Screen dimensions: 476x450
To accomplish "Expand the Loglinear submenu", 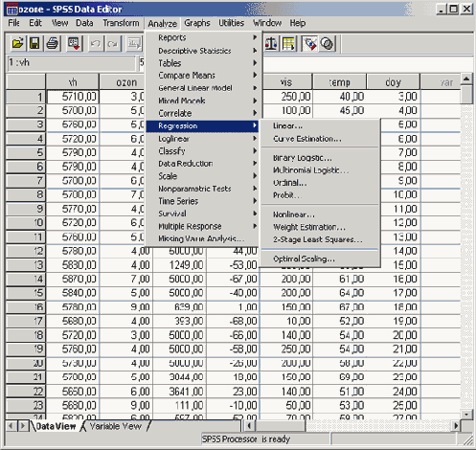I will (x=202, y=139).
